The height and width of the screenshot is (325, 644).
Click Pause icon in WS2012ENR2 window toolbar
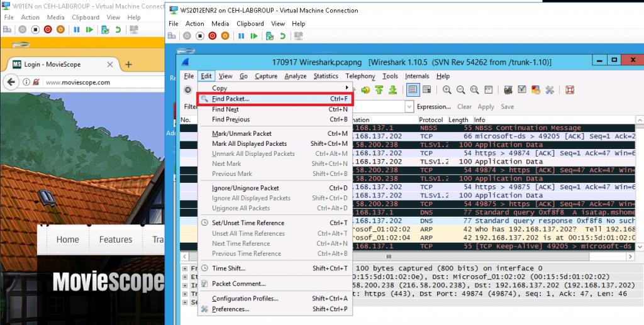click(x=241, y=36)
